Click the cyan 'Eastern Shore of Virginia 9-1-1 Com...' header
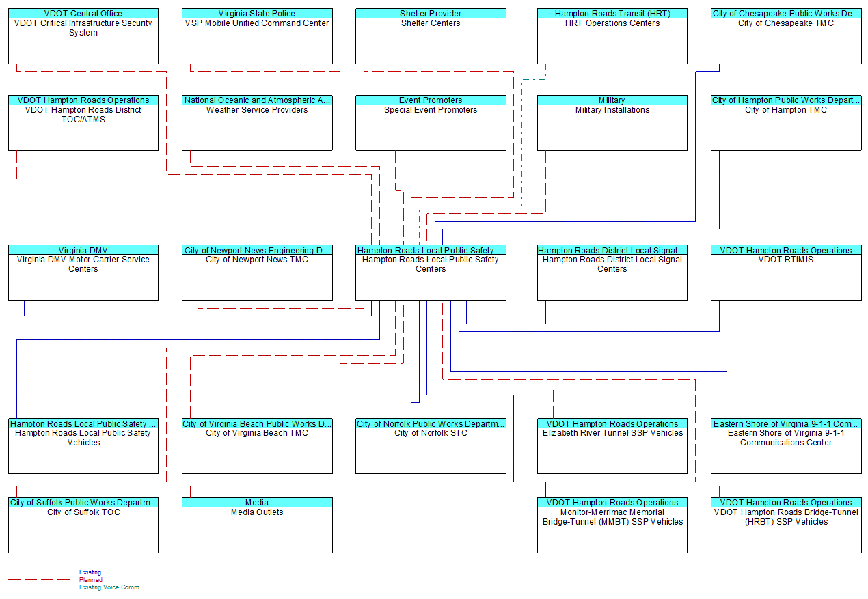Screen dimensions: 868x599 point(786,423)
